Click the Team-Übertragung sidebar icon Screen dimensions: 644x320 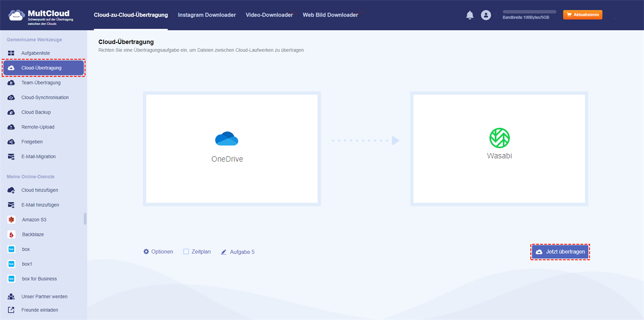[11, 83]
